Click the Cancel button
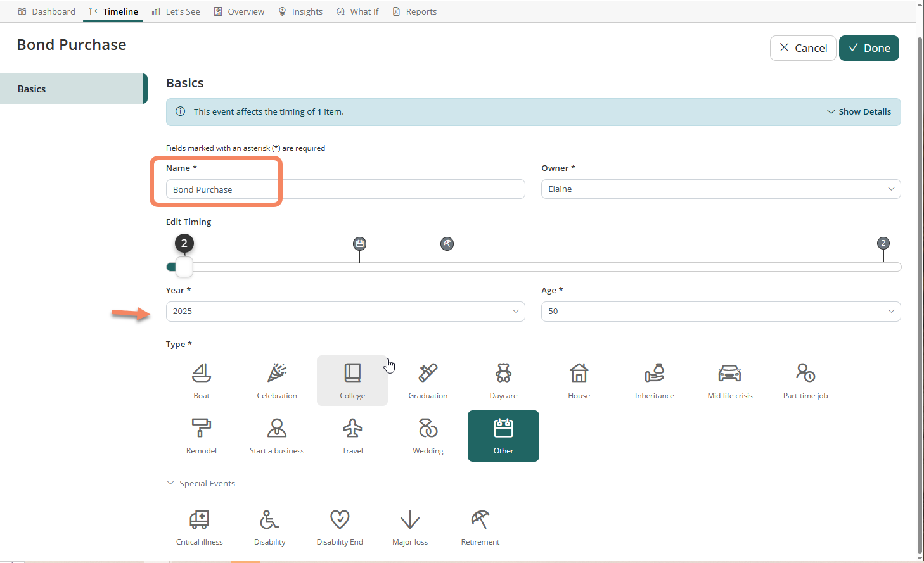Screen dimensions: 924x563 (x=803, y=48)
